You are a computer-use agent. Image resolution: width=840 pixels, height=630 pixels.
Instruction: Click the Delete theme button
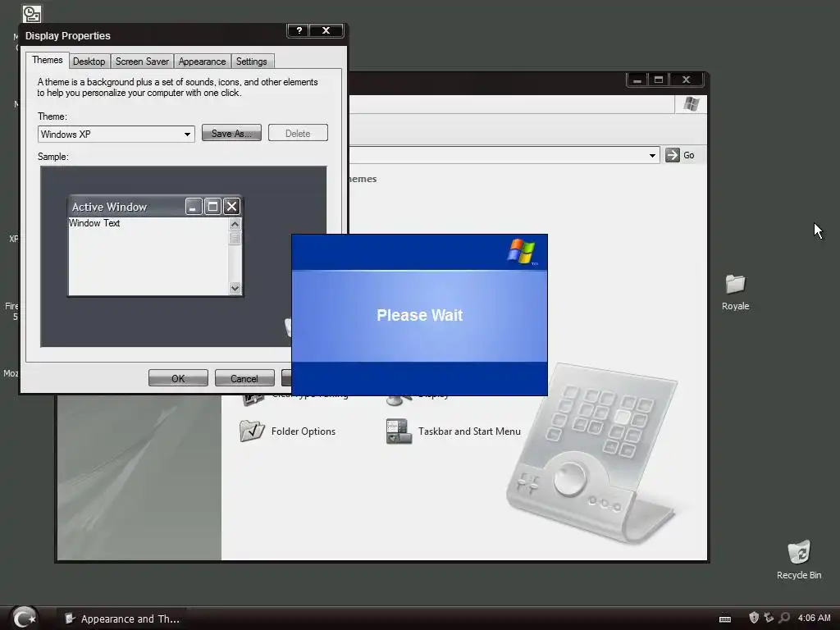(x=298, y=134)
